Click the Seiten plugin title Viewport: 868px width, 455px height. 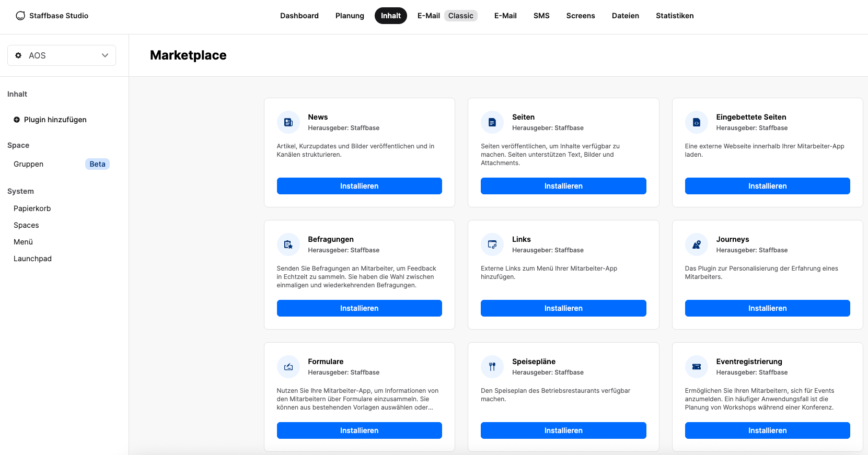point(523,117)
